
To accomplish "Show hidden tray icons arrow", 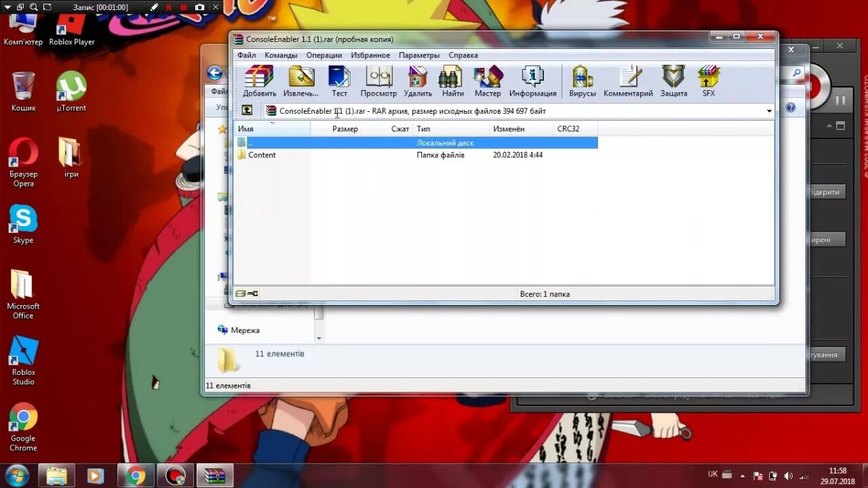I will pos(743,476).
